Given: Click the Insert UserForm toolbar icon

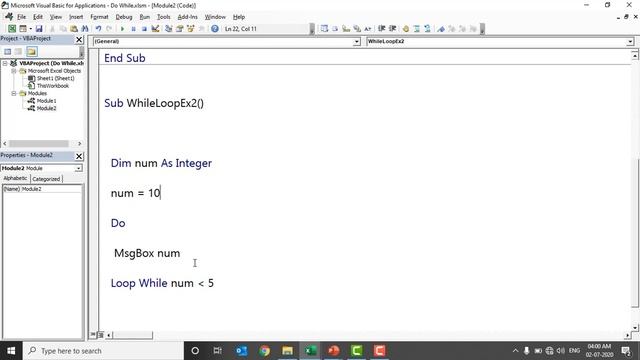Looking at the screenshot, I should pyautogui.click(x=23, y=29).
